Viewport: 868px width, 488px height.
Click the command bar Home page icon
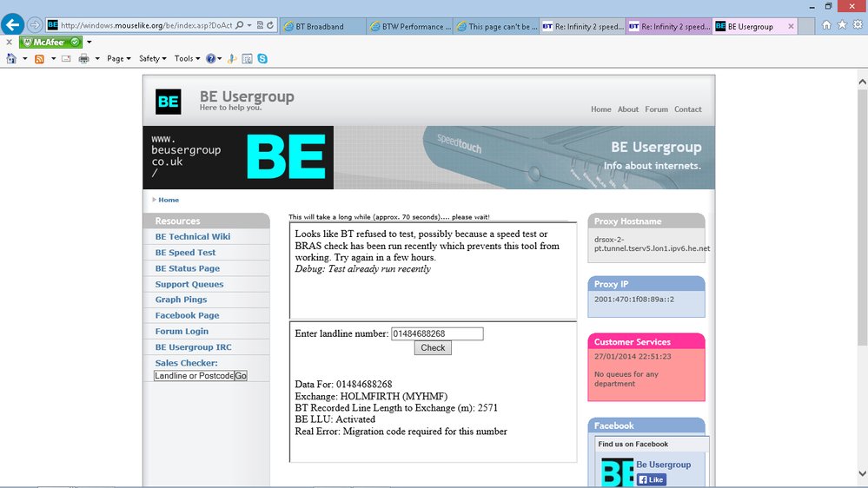[x=11, y=59]
